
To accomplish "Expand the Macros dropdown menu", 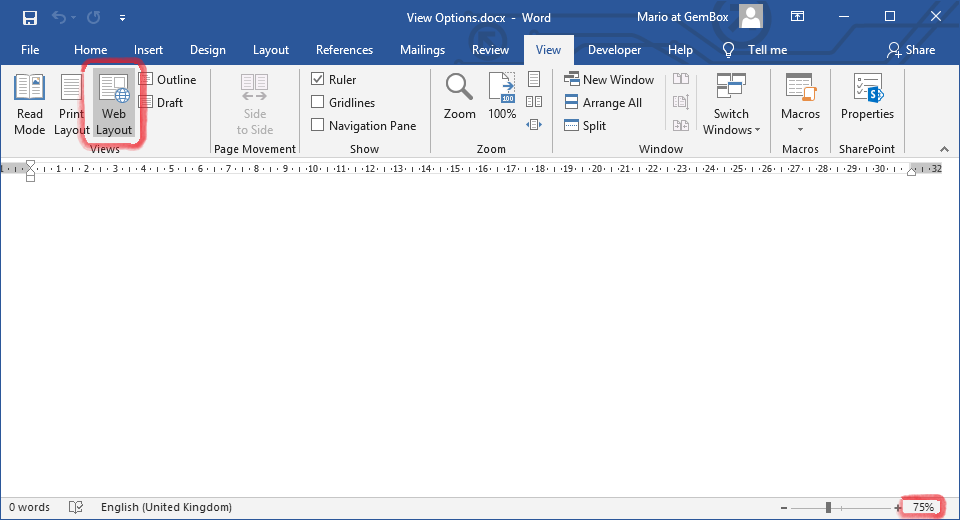I will [x=800, y=121].
